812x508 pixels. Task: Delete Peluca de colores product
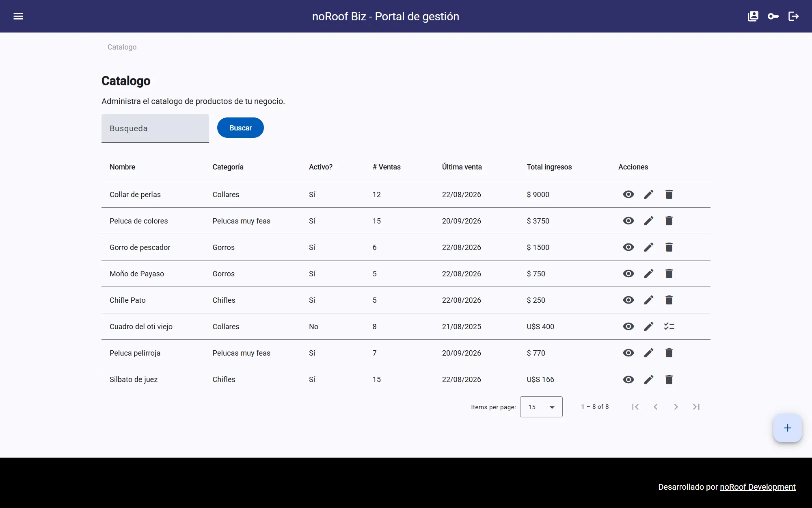(x=669, y=221)
